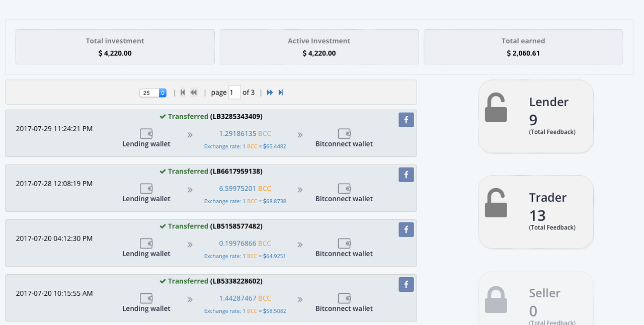Go to the first page icon
The image size is (644, 325).
[x=183, y=93]
